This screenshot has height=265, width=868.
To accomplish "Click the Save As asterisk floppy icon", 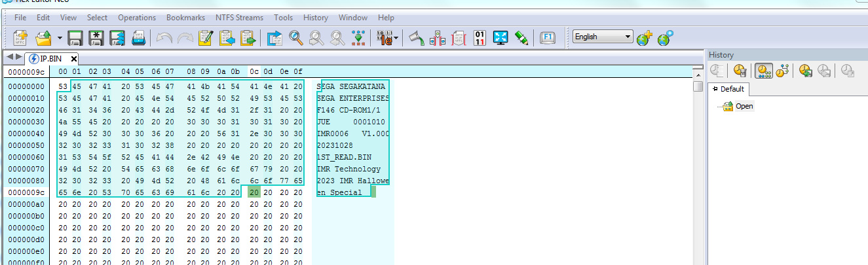I will tap(96, 38).
